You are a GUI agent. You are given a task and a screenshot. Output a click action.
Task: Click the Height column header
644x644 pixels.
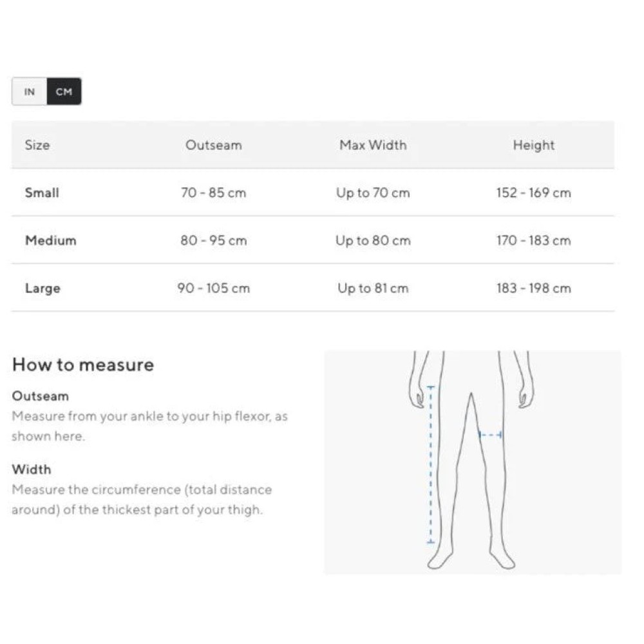(533, 145)
